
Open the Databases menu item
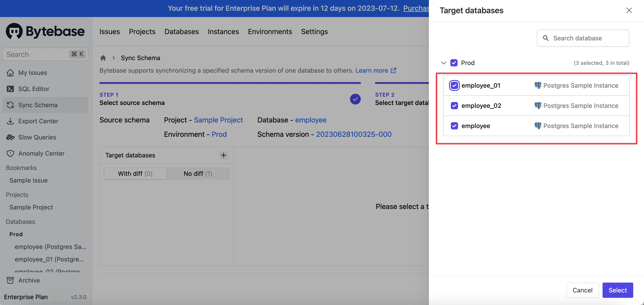tap(182, 31)
